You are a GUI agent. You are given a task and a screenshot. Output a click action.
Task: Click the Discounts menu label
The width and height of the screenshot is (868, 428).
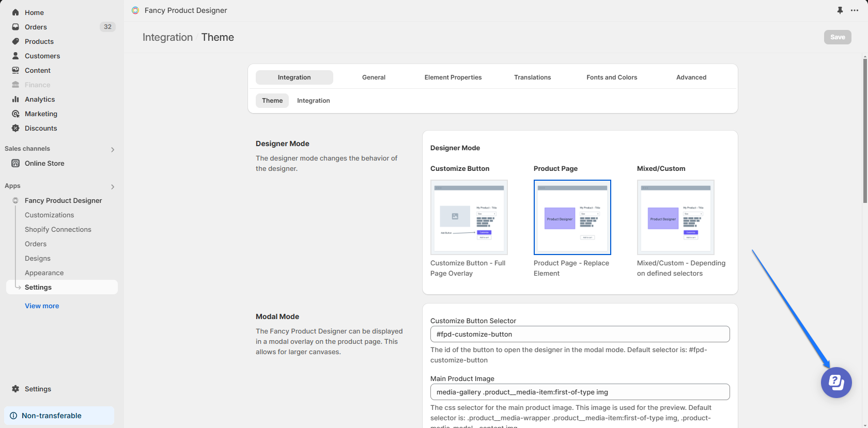coord(41,128)
